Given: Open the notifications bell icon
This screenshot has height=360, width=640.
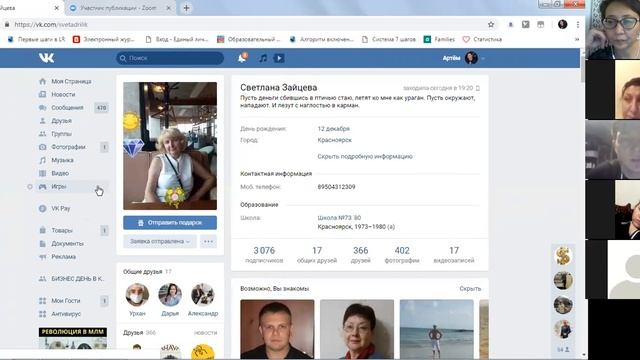Looking at the screenshot, I should point(242,58).
